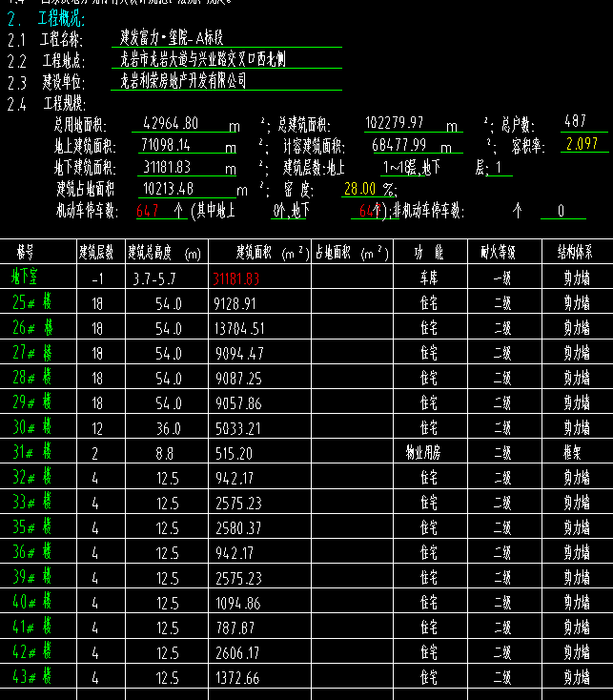Click '框架' structure cell
The height and width of the screenshot is (700, 613).
(572, 453)
